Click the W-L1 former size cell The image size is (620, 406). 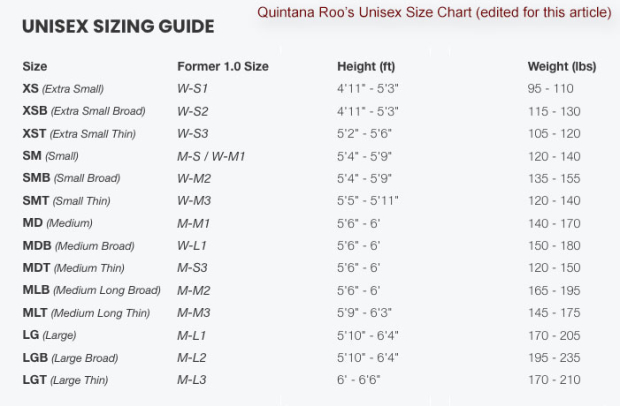click(192, 245)
